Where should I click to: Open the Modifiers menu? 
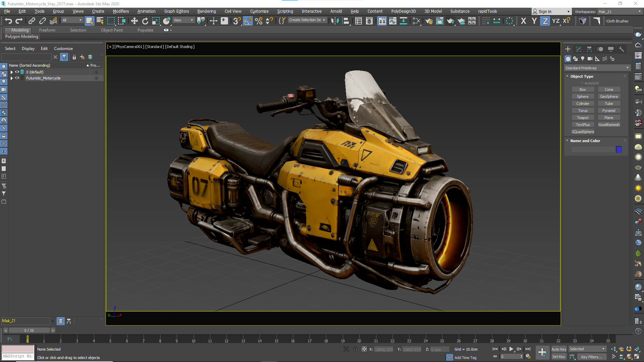[121, 11]
